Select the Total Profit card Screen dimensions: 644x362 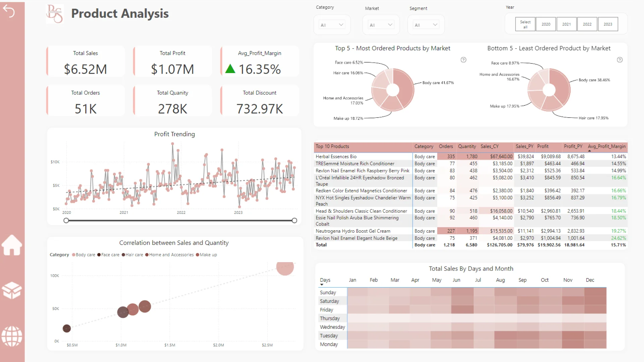(172, 62)
